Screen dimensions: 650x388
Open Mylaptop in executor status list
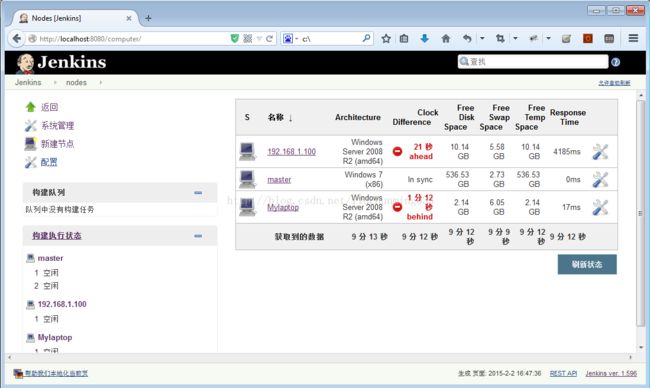click(55, 337)
